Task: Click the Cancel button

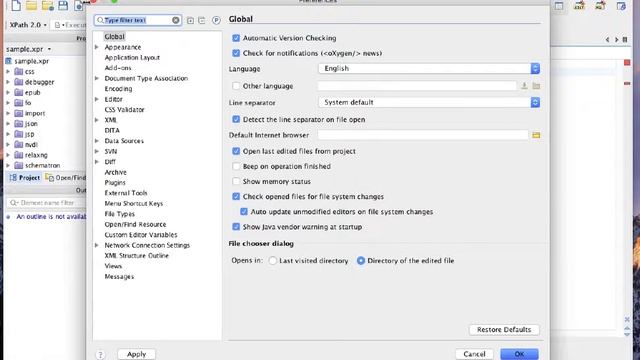Action: pos(474,354)
